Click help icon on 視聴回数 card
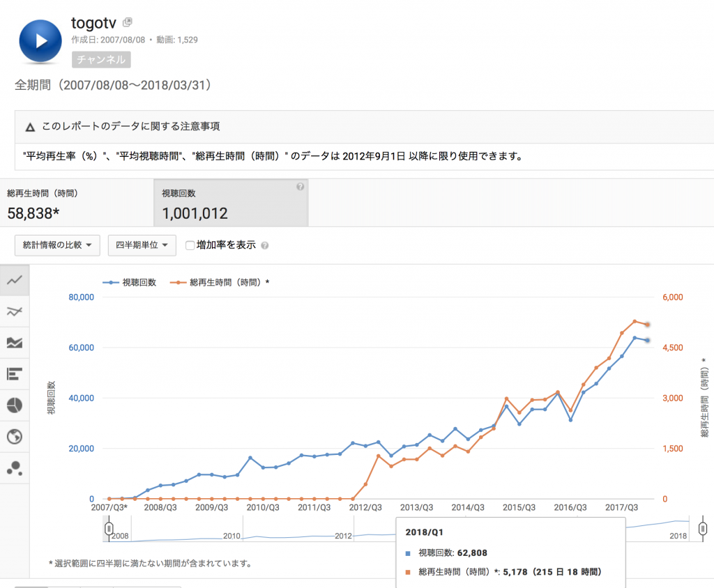This screenshot has height=588, width=714. pos(300,187)
